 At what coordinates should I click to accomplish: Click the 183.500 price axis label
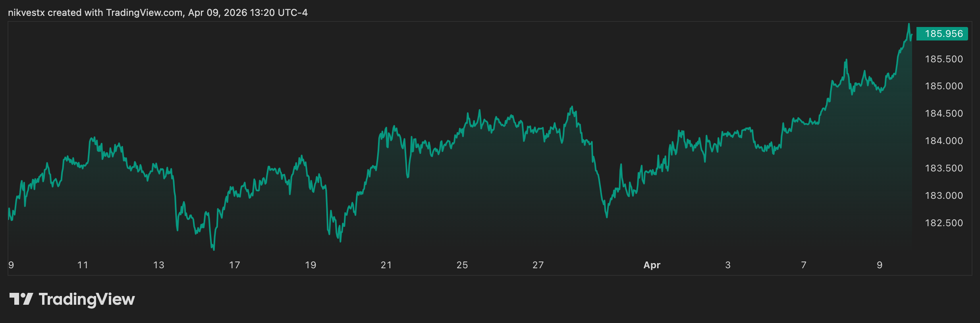point(944,168)
